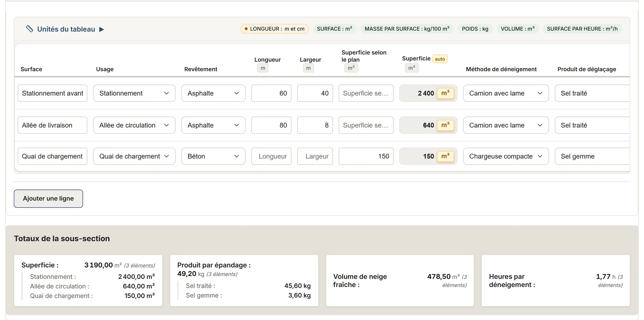This screenshot has width=644, height=320.
Task: Open Revêtement dropdown for Stationnement avant row
Action: pos(213,93)
